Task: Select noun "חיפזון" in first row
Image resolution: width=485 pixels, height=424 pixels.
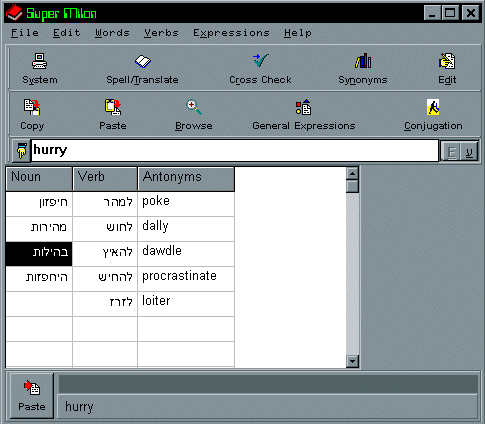Action: 39,204
